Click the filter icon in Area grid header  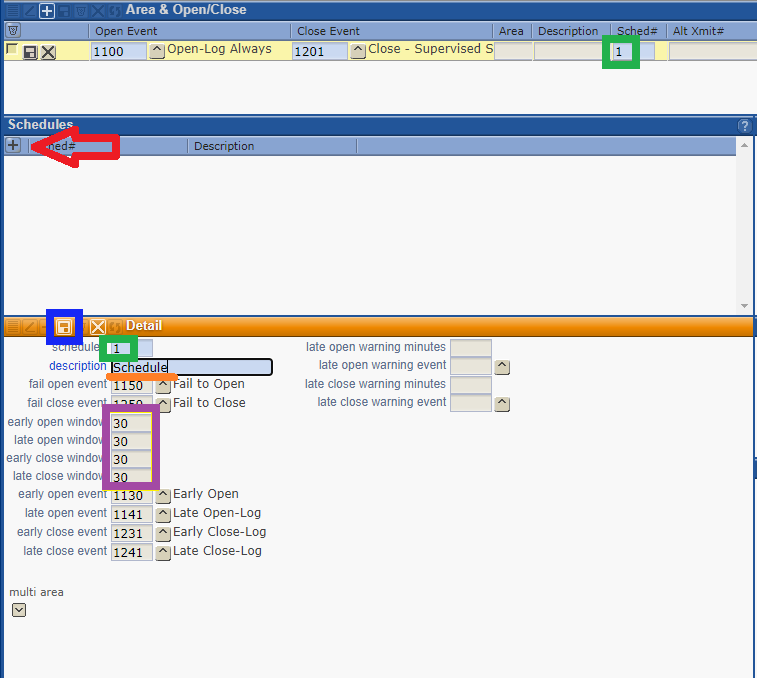[13, 31]
